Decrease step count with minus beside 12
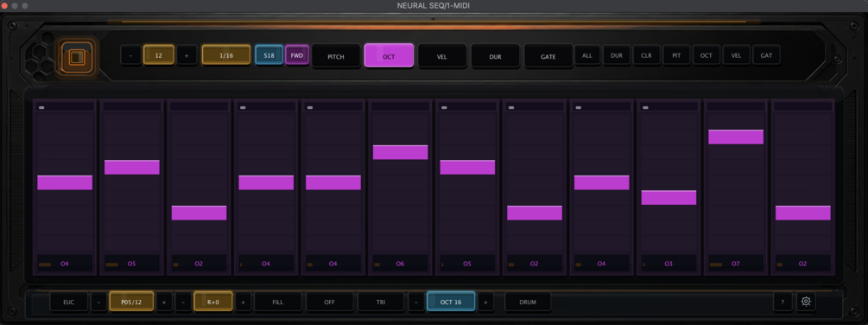The height and width of the screenshot is (325, 868). pos(130,55)
